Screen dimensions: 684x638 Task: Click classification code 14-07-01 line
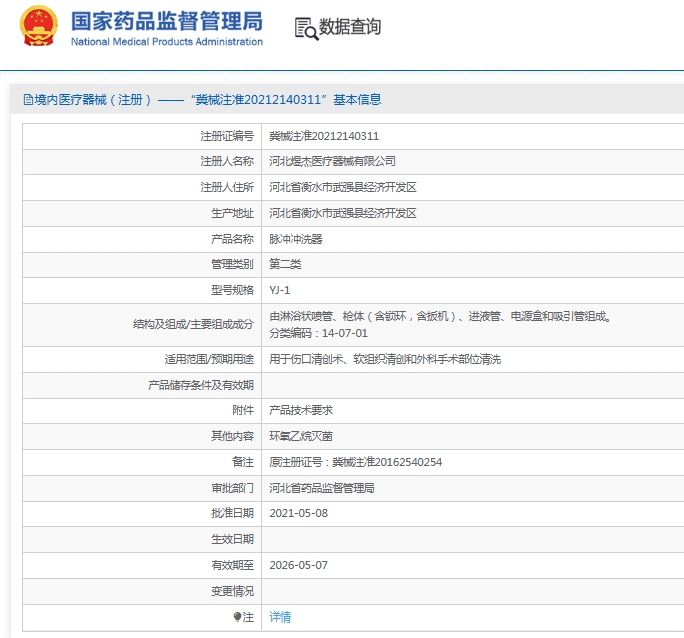[318, 333]
